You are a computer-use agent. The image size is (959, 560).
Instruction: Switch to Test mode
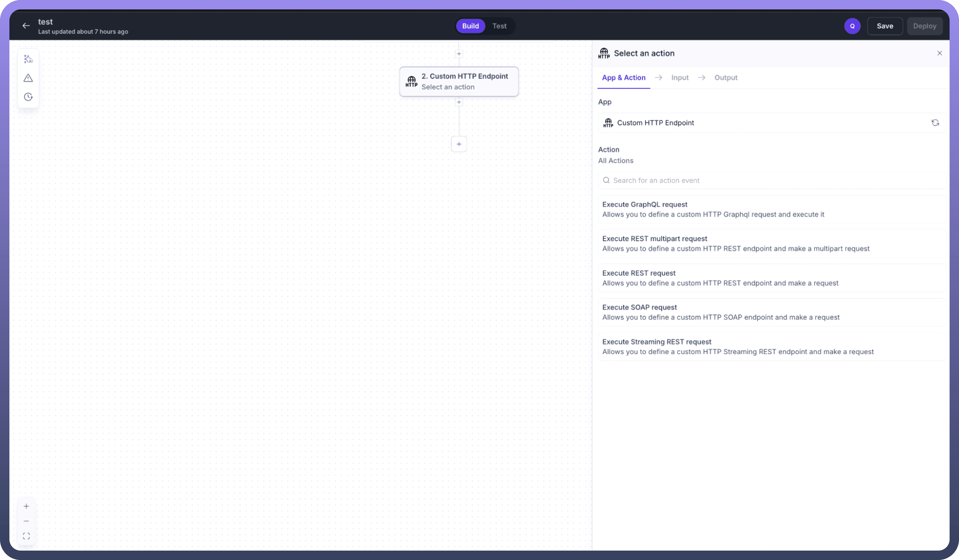(499, 26)
